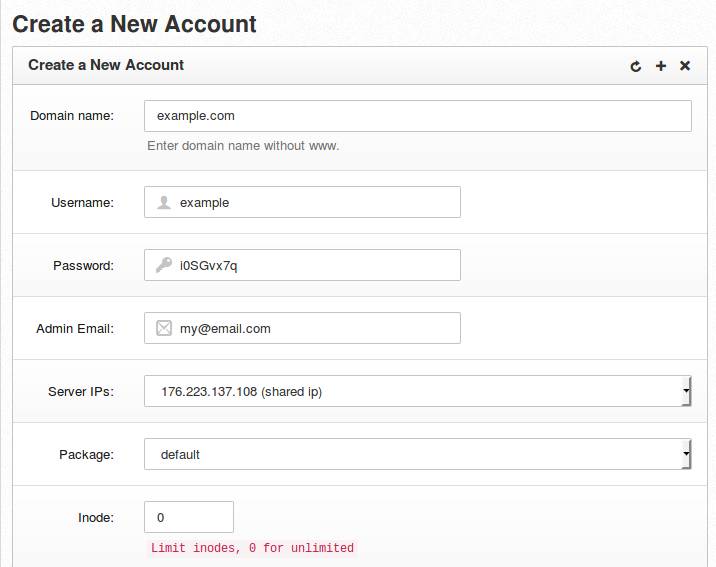Click the plus icon in the panel header

click(x=661, y=66)
